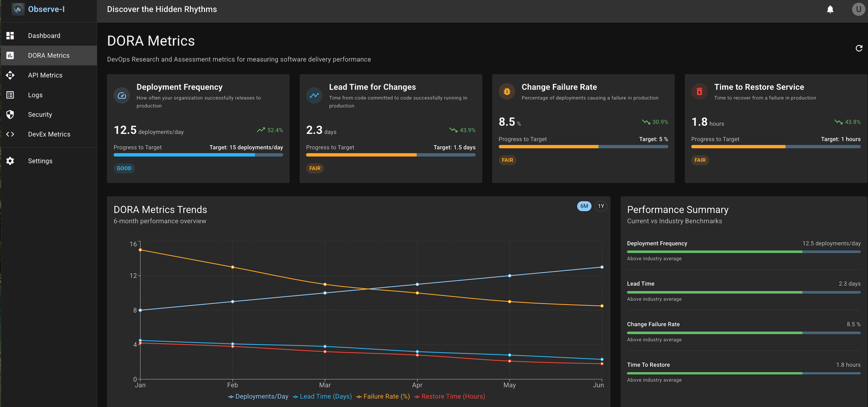Click the Mar Lead Time data point
The width and height of the screenshot is (868, 407).
pos(325,346)
